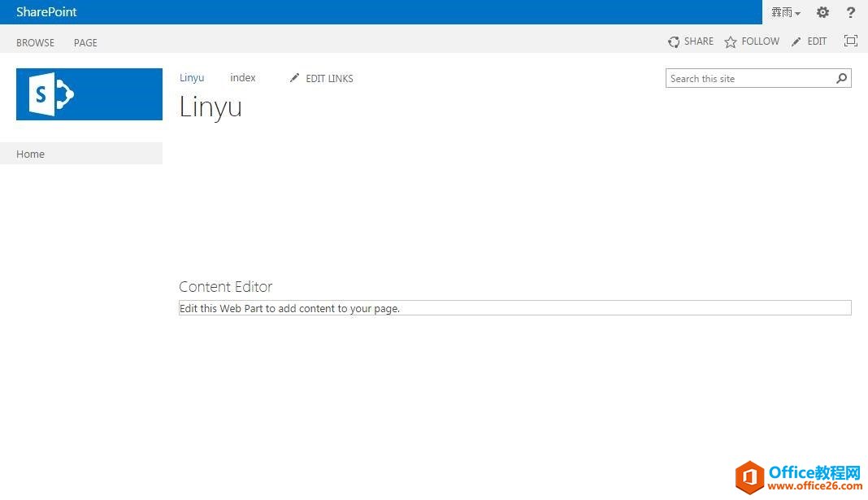868x500 pixels.
Task: Open SharePoint Help
Action: pos(850,12)
